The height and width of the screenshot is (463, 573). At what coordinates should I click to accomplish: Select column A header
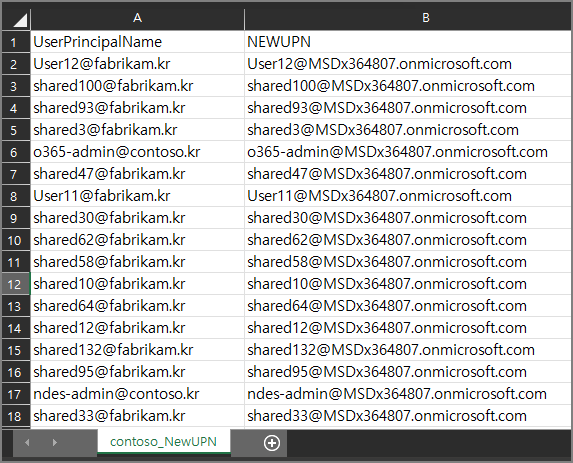click(x=137, y=18)
